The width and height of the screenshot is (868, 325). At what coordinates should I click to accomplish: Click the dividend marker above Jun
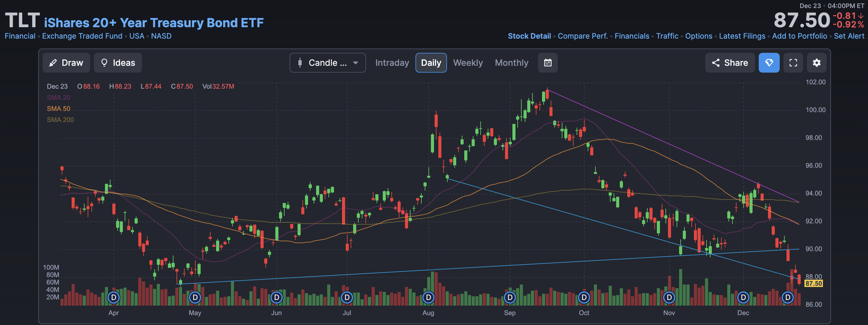(276, 298)
